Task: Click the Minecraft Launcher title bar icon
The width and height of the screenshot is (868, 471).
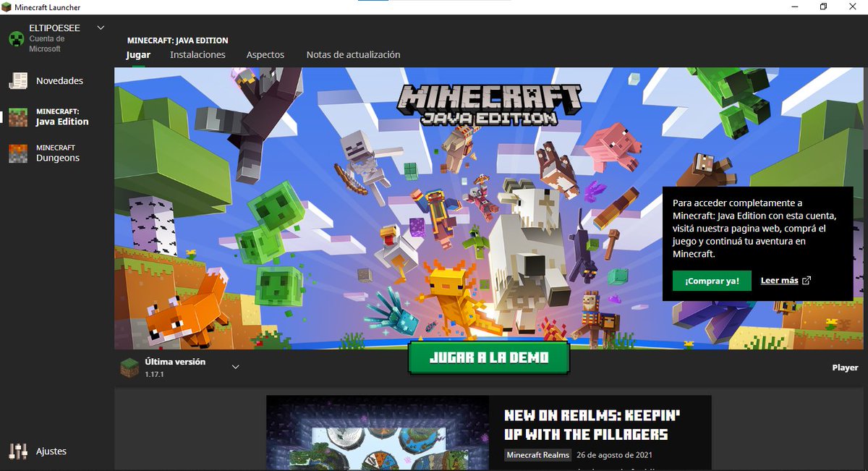Action: (7, 7)
